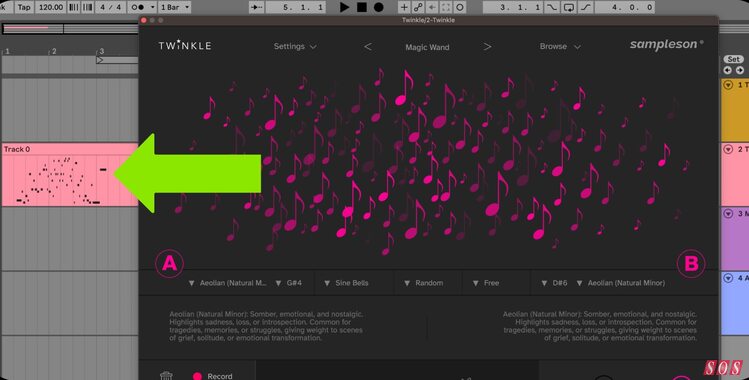Viewport: 749px width, 380px height.
Task: Stop playback with the Stop button
Action: point(362,7)
